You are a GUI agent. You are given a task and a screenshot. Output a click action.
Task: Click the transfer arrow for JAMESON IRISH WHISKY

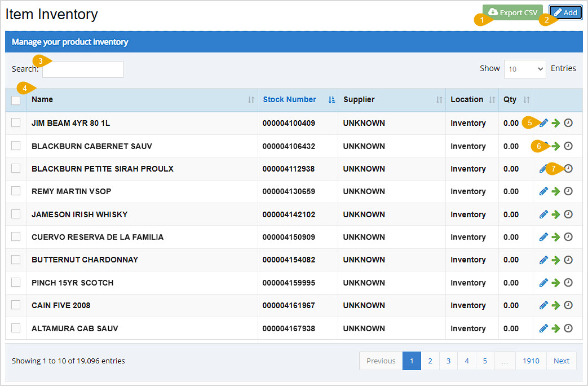click(x=556, y=214)
